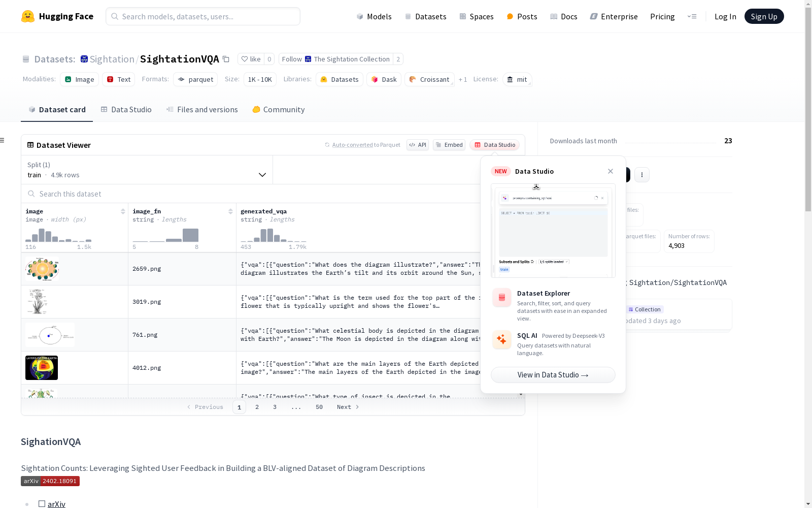The image size is (812, 508).
Task: Like the SightationVQA dataset
Action: pos(251,59)
